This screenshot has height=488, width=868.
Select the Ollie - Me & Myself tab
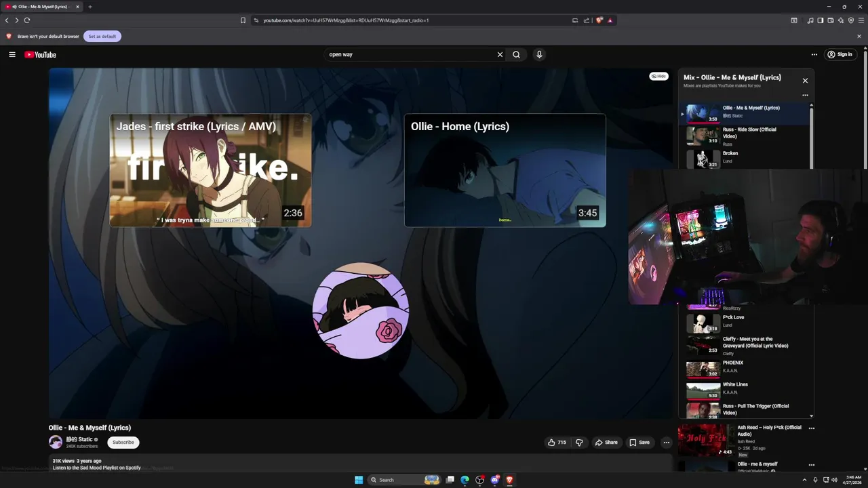[x=41, y=7]
